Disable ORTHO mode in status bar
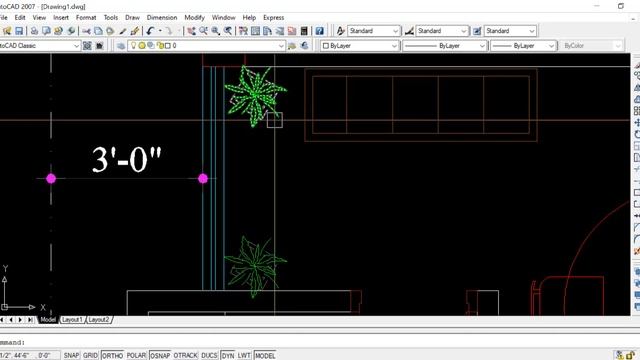 coord(112,356)
